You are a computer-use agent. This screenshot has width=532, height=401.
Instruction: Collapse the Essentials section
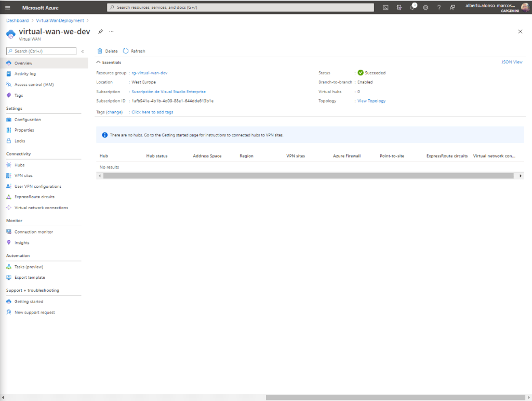click(x=99, y=62)
